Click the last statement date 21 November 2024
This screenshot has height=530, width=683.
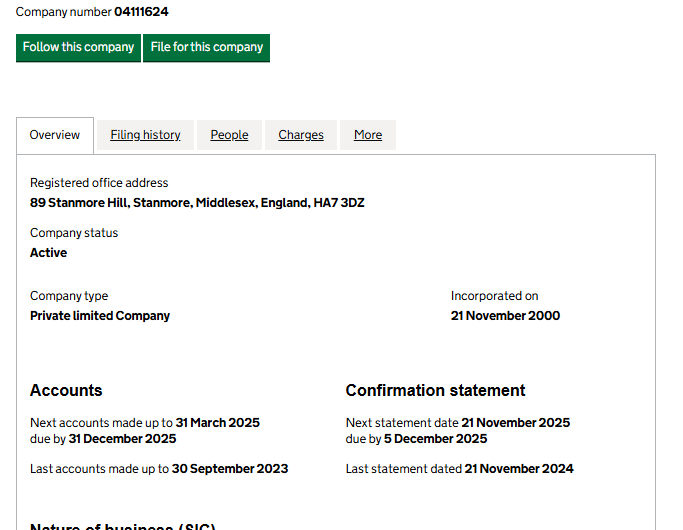click(519, 469)
